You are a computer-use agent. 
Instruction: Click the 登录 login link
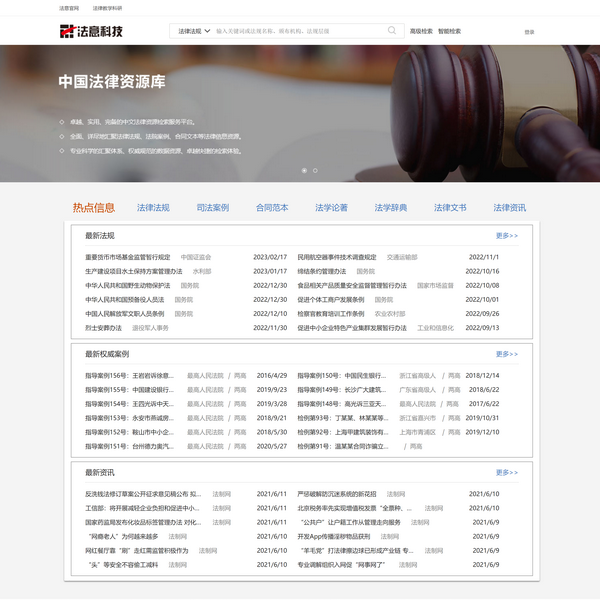529,32
